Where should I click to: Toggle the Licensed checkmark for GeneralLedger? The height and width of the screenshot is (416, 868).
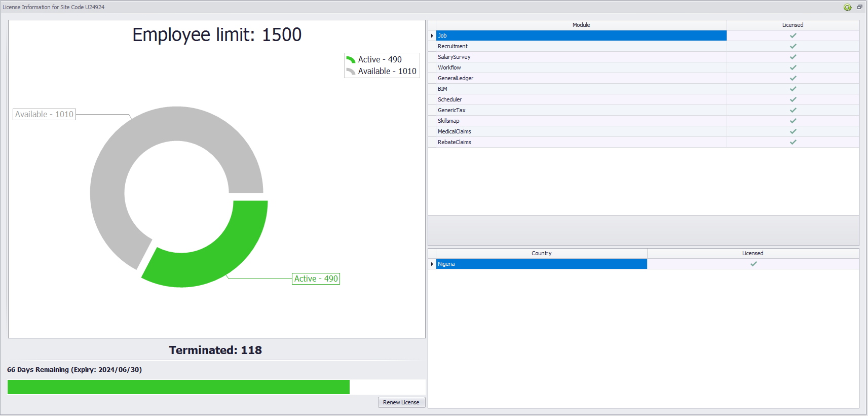[793, 78]
